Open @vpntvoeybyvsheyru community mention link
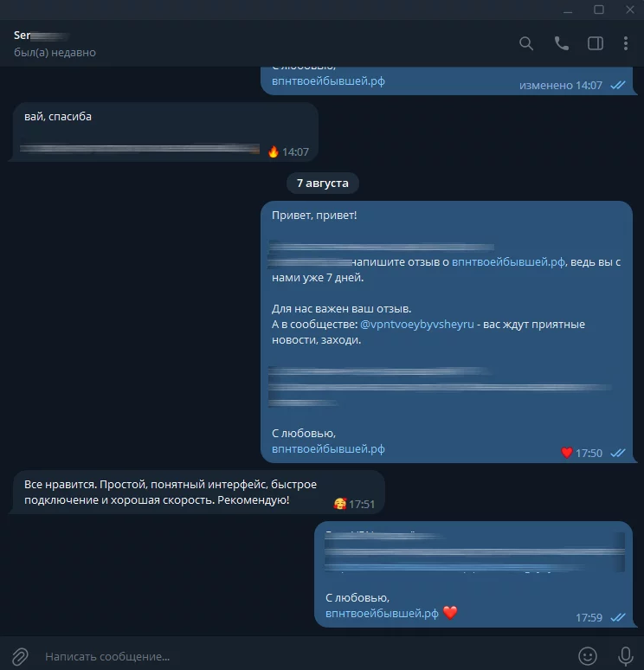Viewport: 644px width, 670px height. point(417,325)
